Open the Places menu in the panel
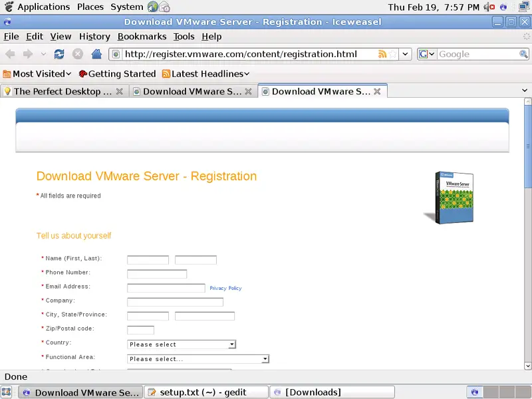532x399 pixels. click(90, 7)
